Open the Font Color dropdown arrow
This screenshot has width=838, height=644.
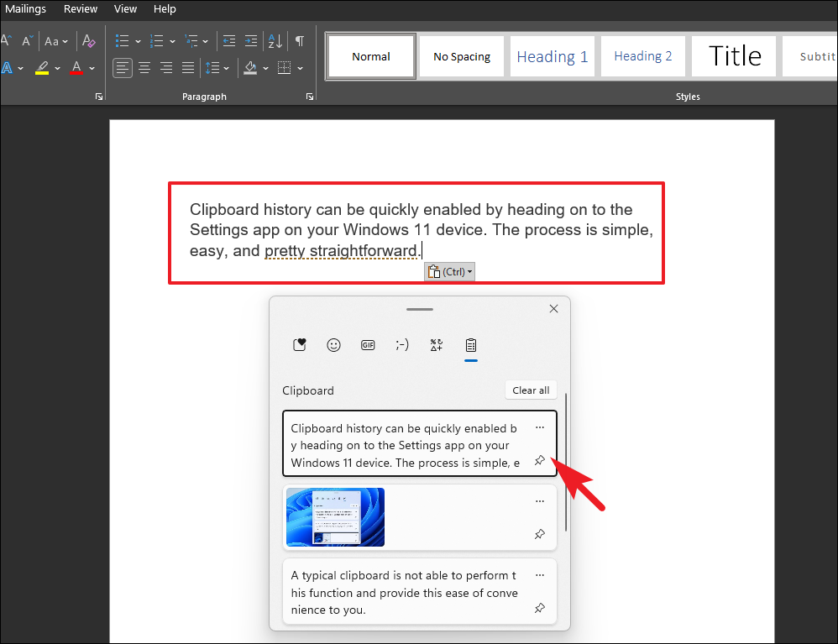92,67
